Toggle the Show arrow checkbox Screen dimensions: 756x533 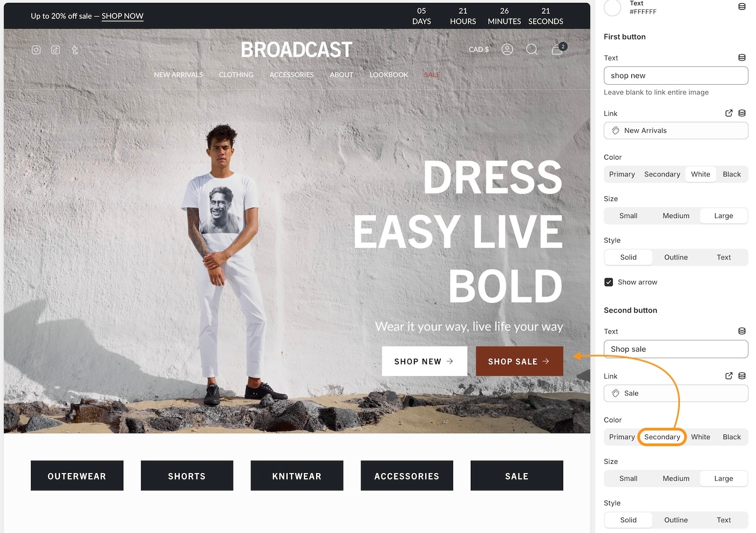tap(609, 282)
